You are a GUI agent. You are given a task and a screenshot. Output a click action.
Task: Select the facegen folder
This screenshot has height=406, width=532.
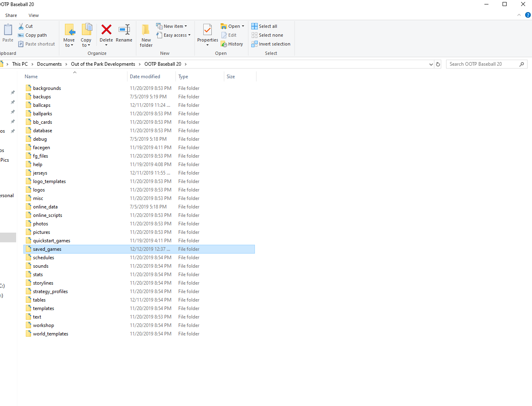click(x=42, y=148)
